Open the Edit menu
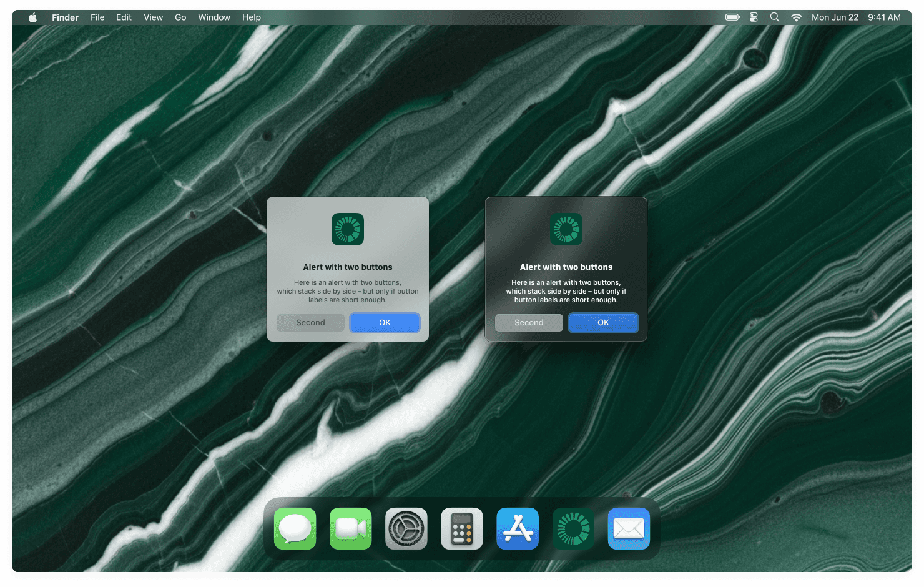 pos(124,17)
